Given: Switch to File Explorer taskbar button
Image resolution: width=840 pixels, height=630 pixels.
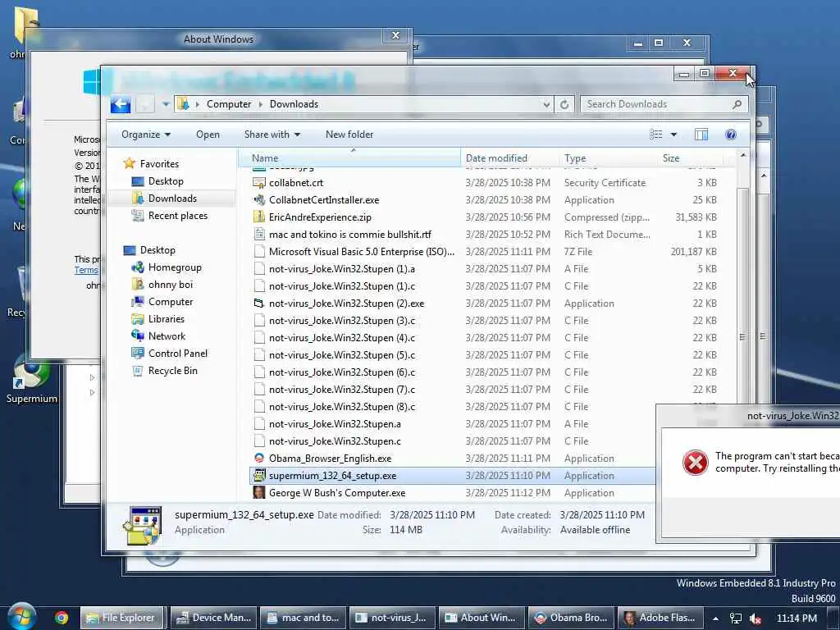Looking at the screenshot, I should point(123,618).
